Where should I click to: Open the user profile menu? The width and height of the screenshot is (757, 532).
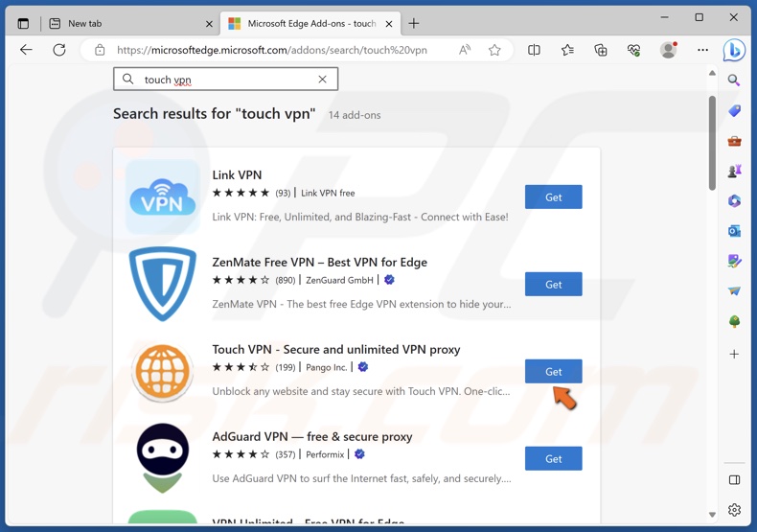point(669,50)
